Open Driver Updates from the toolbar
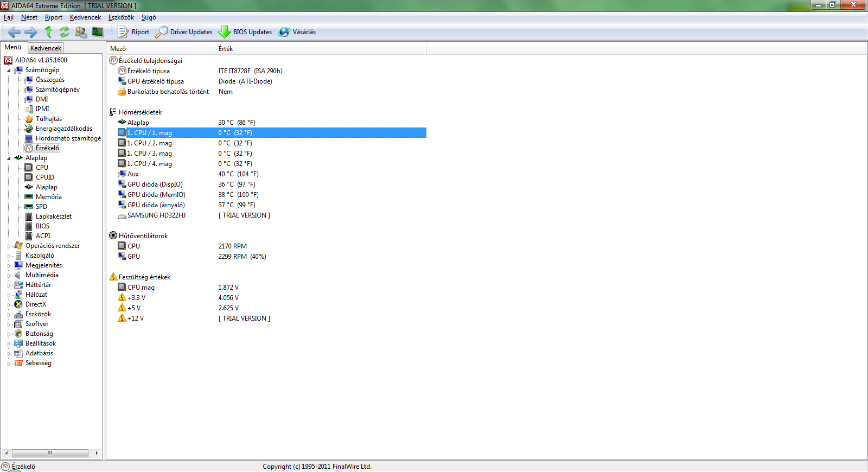 (x=184, y=32)
